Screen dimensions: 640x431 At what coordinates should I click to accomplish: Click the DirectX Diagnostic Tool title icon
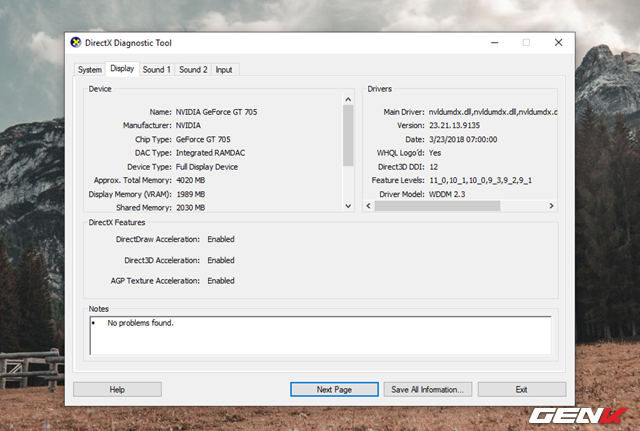(x=76, y=42)
